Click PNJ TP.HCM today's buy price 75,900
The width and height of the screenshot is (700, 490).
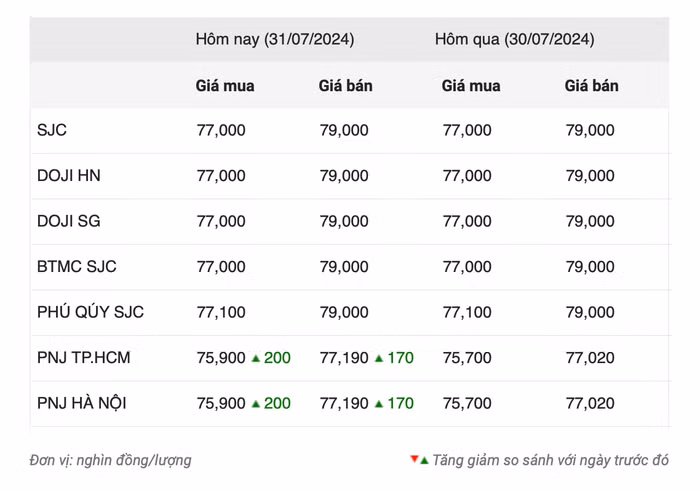click(x=221, y=358)
